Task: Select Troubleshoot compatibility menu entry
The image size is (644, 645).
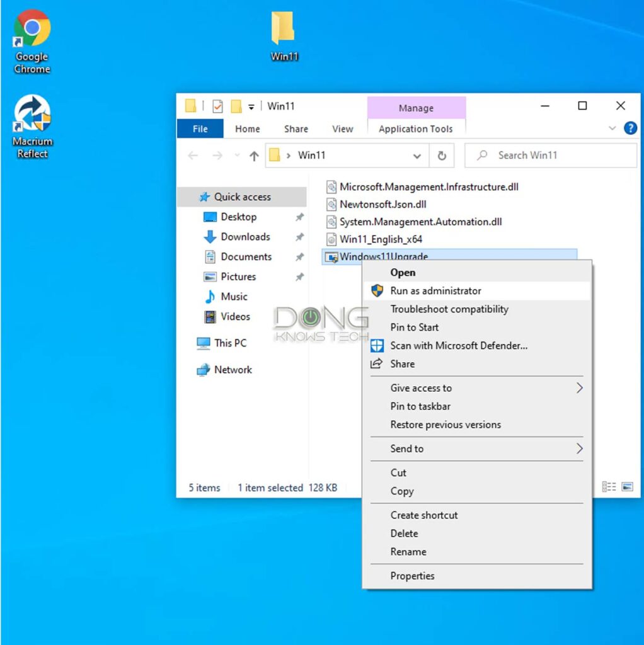Action: pos(477,309)
